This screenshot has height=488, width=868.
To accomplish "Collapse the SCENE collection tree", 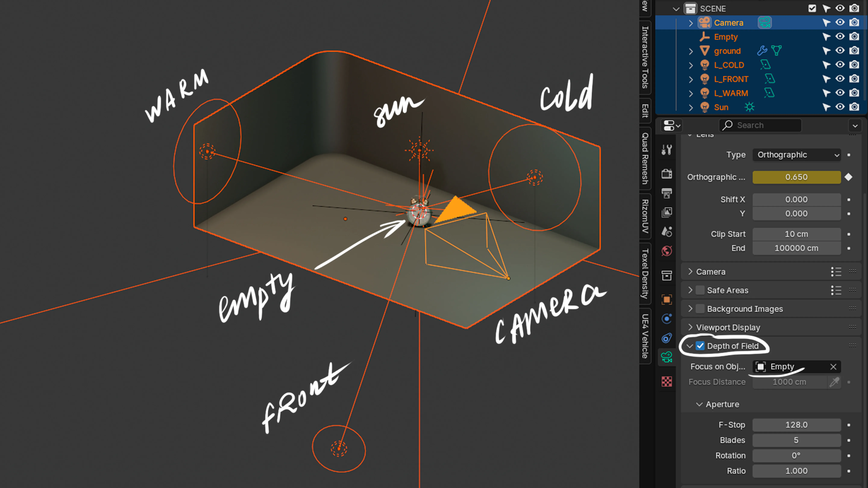I will (x=676, y=9).
